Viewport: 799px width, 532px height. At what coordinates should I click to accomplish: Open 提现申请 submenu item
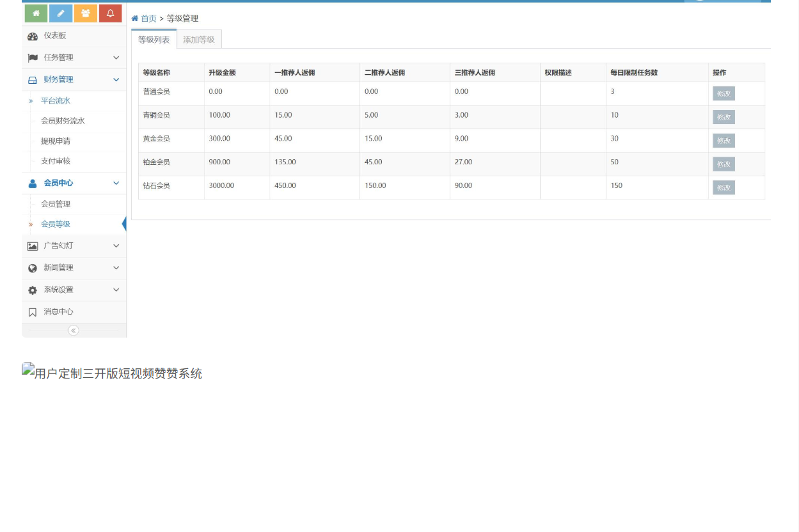coord(56,141)
